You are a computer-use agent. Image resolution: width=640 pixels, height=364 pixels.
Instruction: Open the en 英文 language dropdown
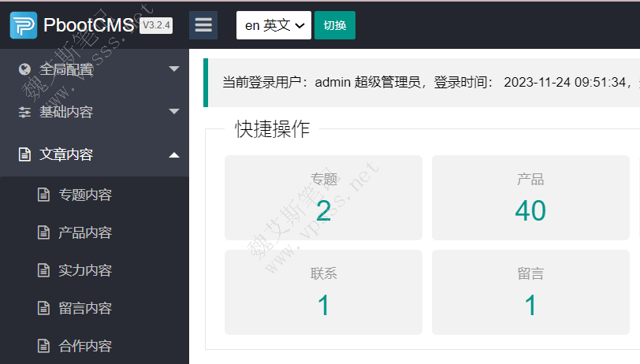273,25
